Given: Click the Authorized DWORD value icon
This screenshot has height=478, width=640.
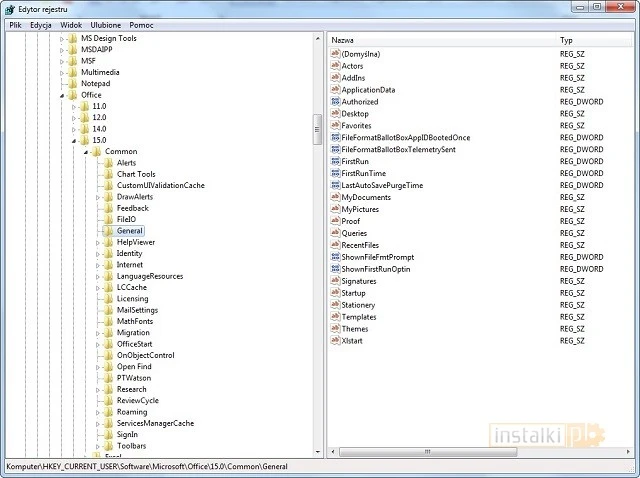Looking at the screenshot, I should (334, 102).
